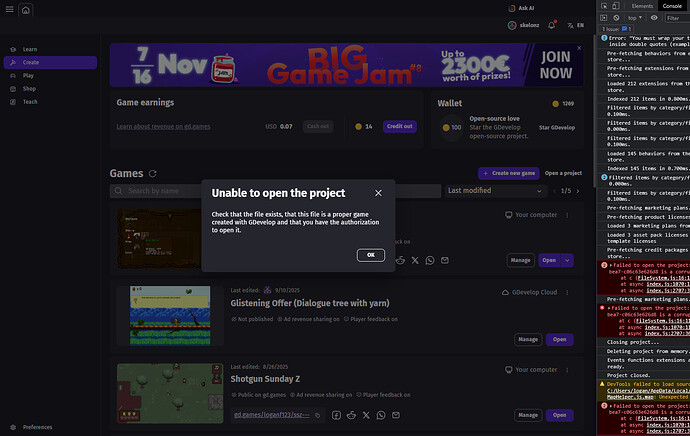Click JOIN NOW on Game Jam banner
The image size is (690, 436).
pyautogui.click(x=555, y=65)
